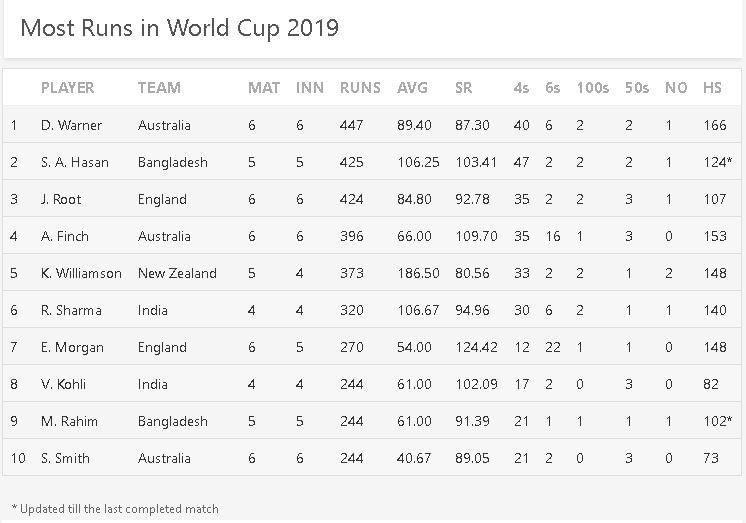
Task: Click J. Root player name
Action: point(62,199)
